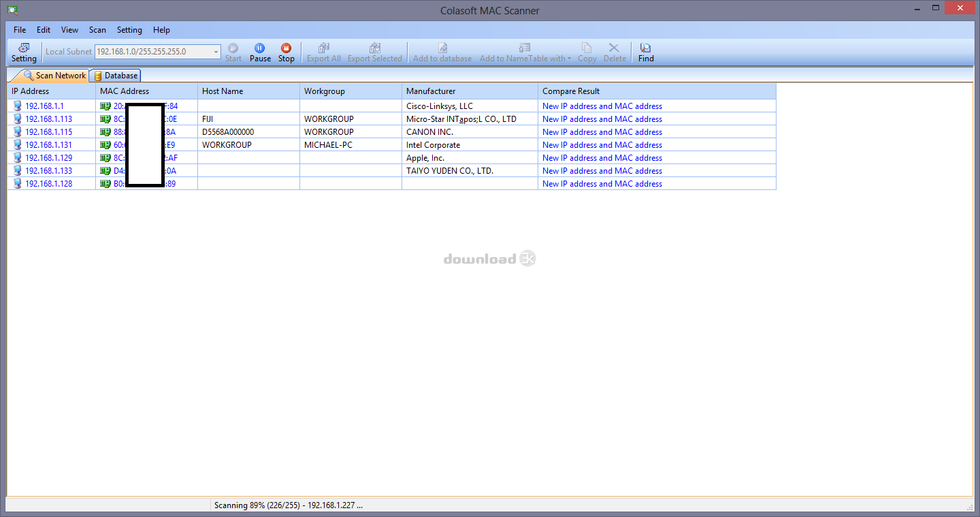Open the Help menu

[x=161, y=30]
